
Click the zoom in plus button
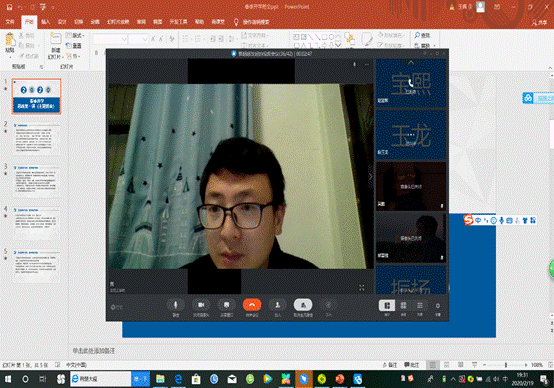(526, 365)
